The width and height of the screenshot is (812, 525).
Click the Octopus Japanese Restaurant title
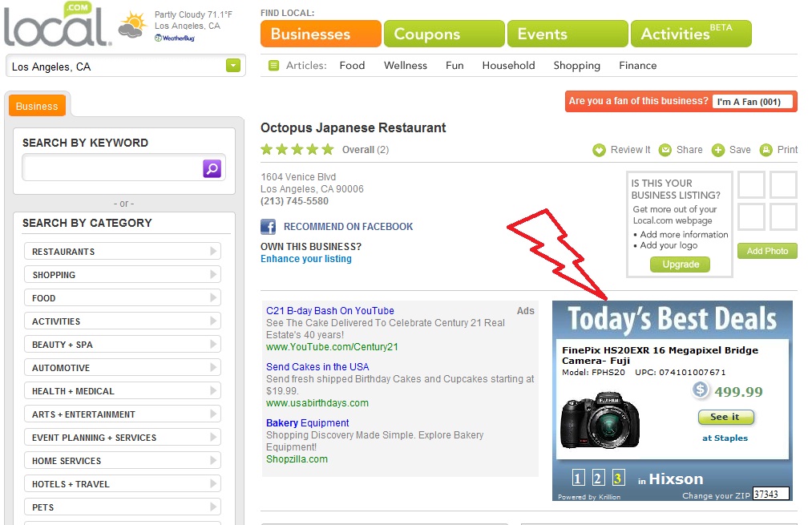pyautogui.click(x=353, y=128)
